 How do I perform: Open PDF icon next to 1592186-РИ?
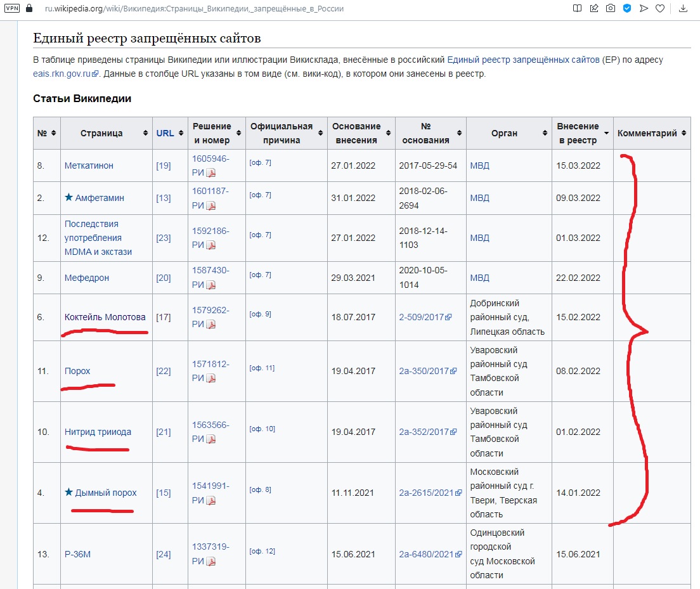(211, 245)
